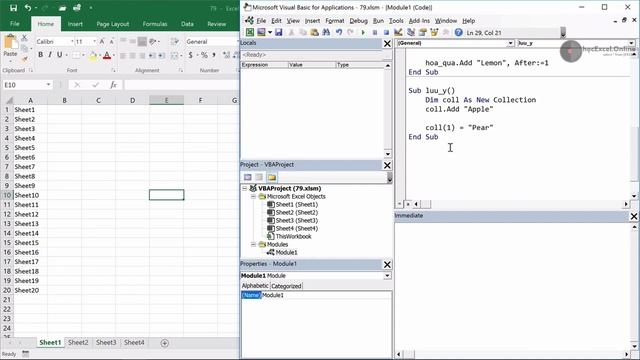Apply Percent Style in Excel ribbon
640x360 pixels.
coord(204,55)
